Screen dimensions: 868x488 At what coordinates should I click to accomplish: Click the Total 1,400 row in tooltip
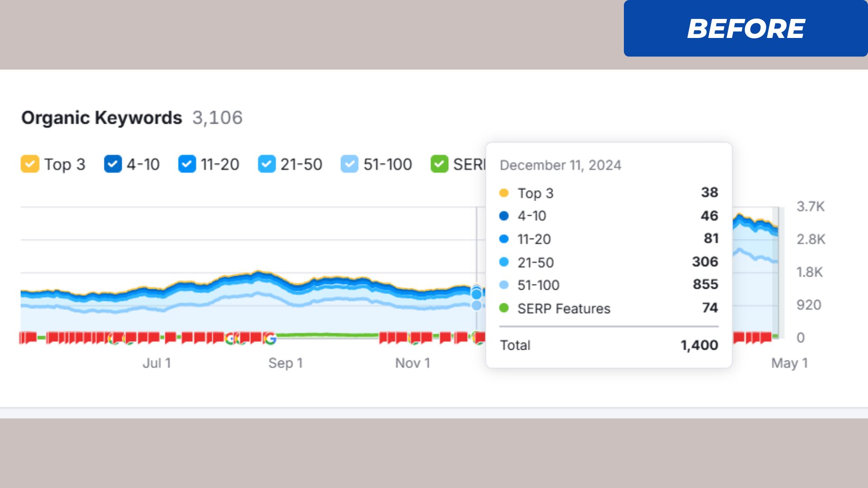tap(609, 345)
